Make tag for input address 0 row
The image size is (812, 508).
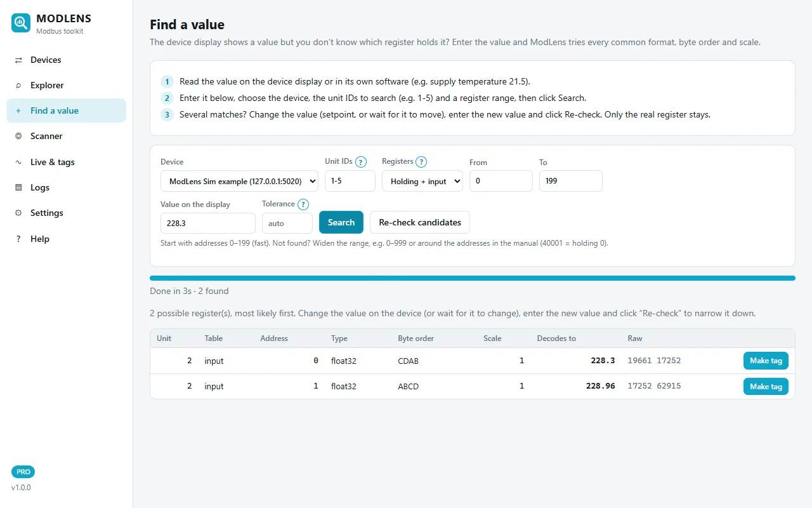[766, 361]
